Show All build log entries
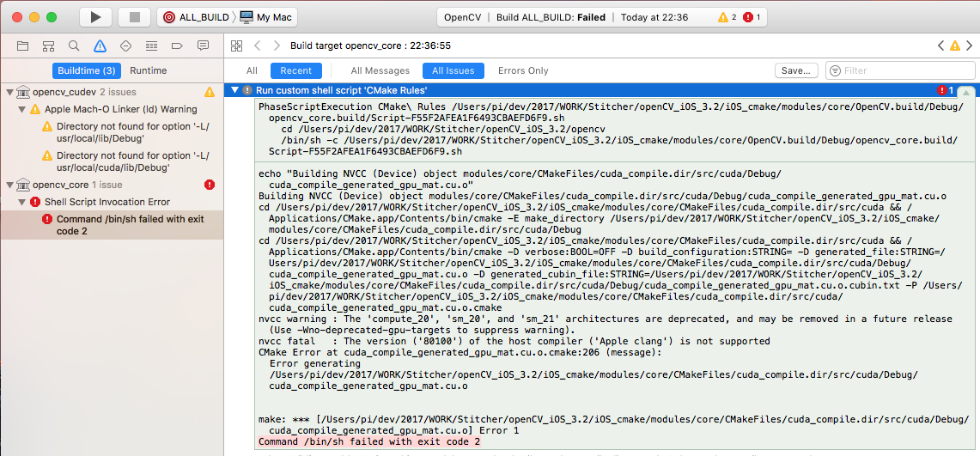The height and width of the screenshot is (456, 980). [252, 70]
